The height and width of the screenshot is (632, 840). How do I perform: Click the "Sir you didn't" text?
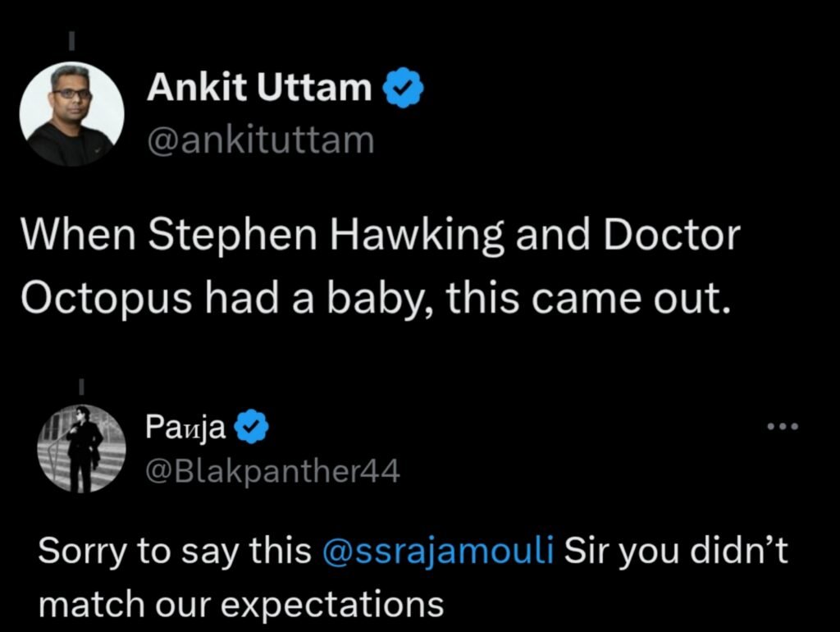[675, 551]
